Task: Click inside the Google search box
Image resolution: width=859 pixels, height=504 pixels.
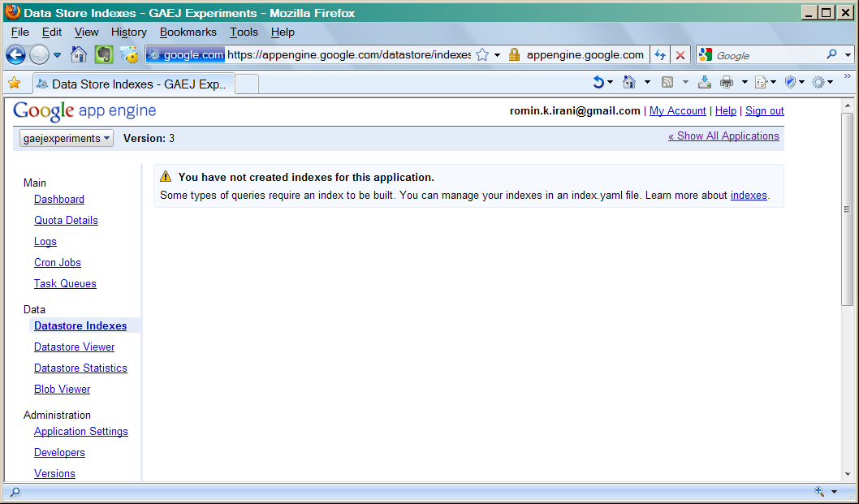Action: tap(767, 55)
